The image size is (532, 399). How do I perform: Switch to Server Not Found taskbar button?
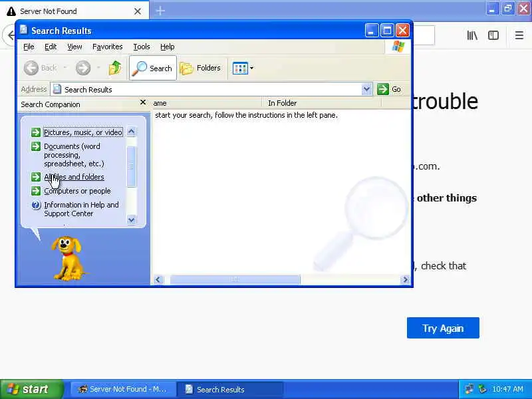pyautogui.click(x=123, y=389)
